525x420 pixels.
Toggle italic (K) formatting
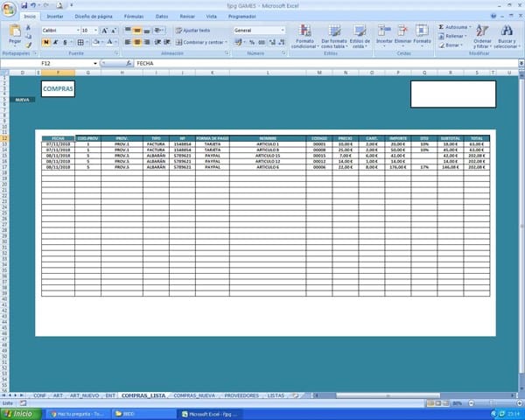[56, 42]
